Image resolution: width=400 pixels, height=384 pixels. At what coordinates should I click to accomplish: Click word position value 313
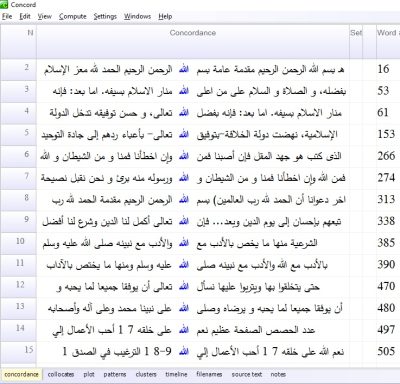pyautogui.click(x=386, y=199)
